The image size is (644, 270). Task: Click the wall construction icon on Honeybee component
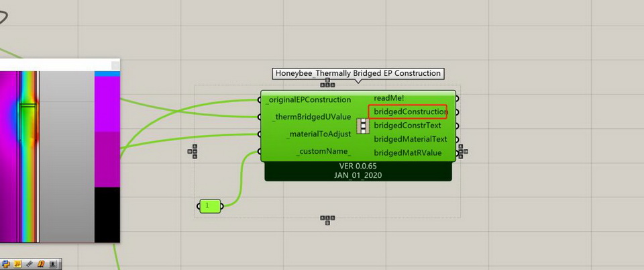tap(362, 126)
